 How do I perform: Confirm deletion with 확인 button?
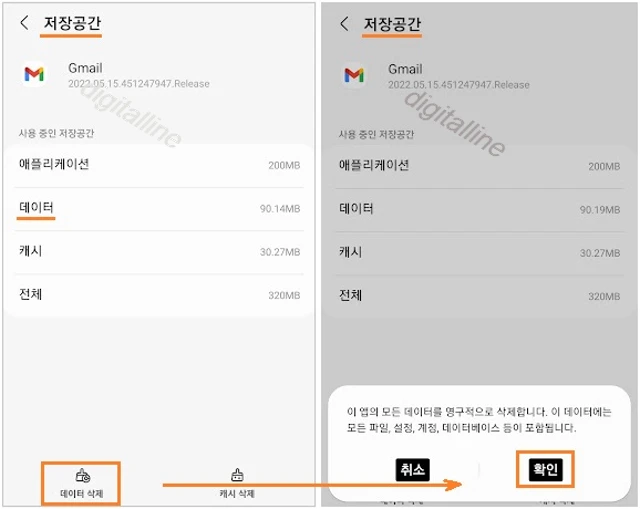[545, 469]
